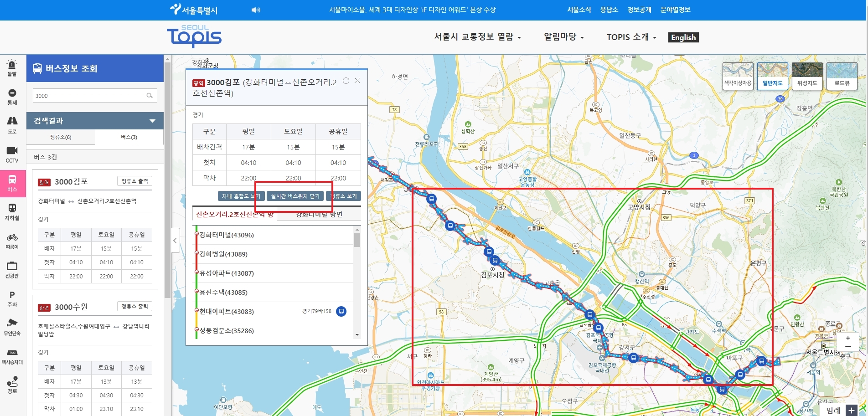Collapse the 검색결과 section arrow
868x416 pixels.
[x=153, y=121]
